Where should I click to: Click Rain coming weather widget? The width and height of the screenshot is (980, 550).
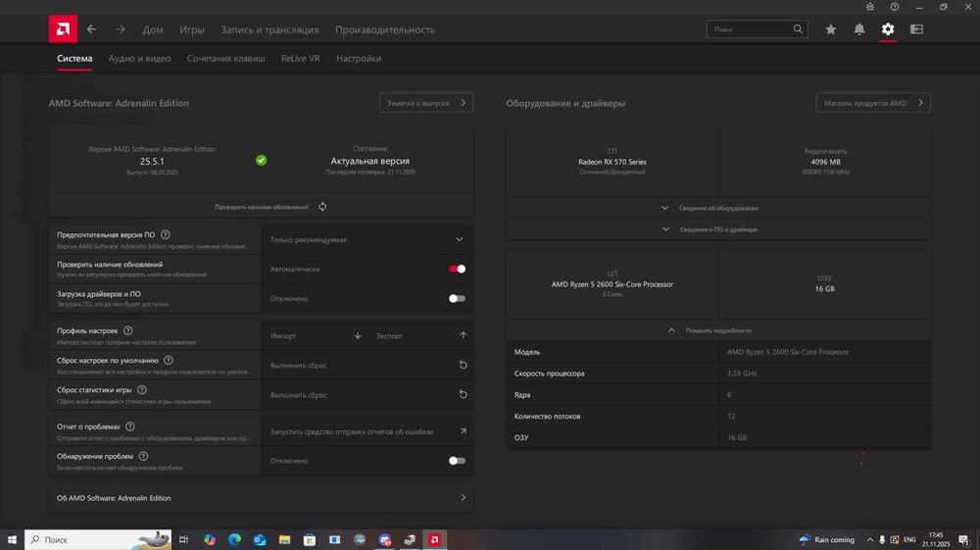click(827, 539)
